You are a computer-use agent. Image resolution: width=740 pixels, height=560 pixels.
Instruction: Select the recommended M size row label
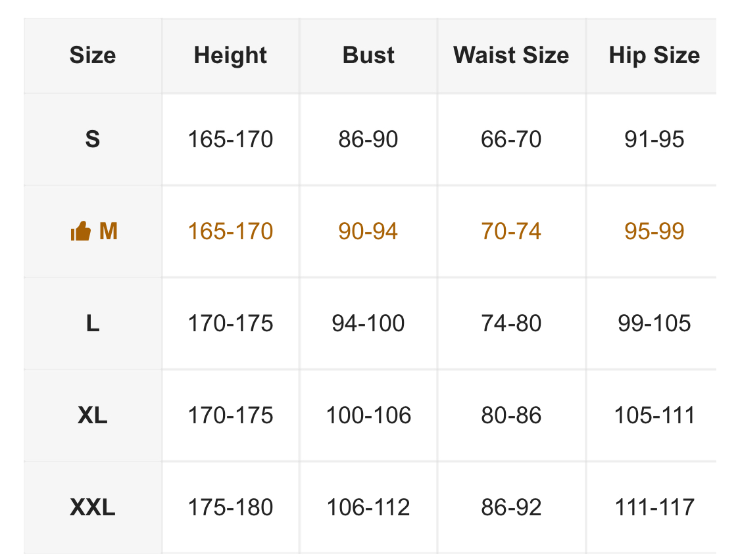tap(108, 231)
